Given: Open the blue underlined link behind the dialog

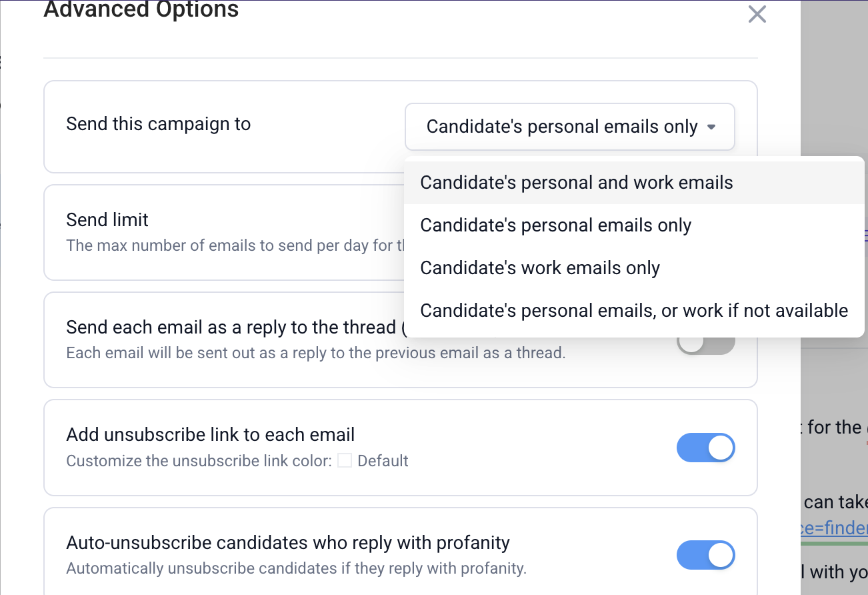Looking at the screenshot, I should (833, 528).
